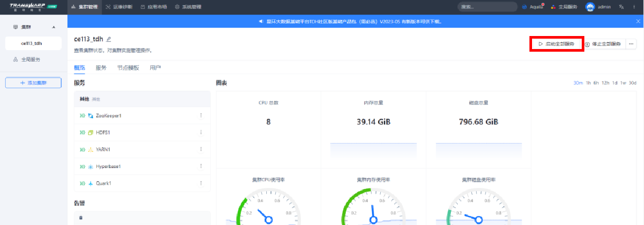This screenshot has height=225, width=644.
Task: Switch to the 概览 tab
Action: (x=80, y=68)
